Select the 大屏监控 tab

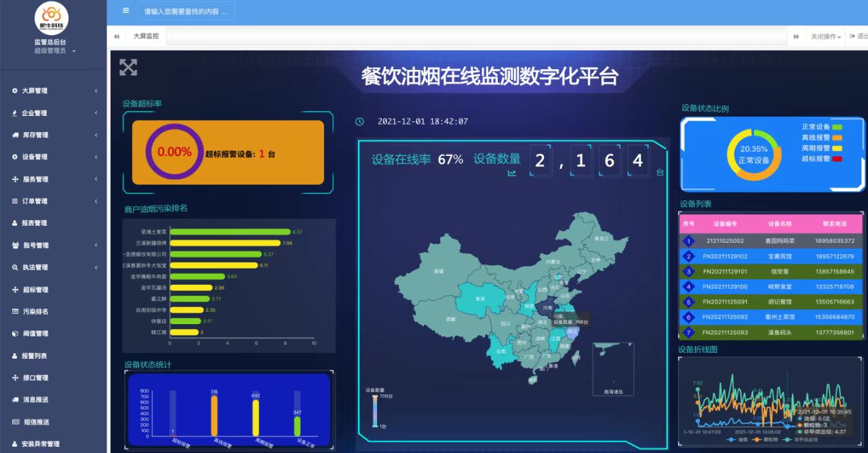[x=146, y=36]
